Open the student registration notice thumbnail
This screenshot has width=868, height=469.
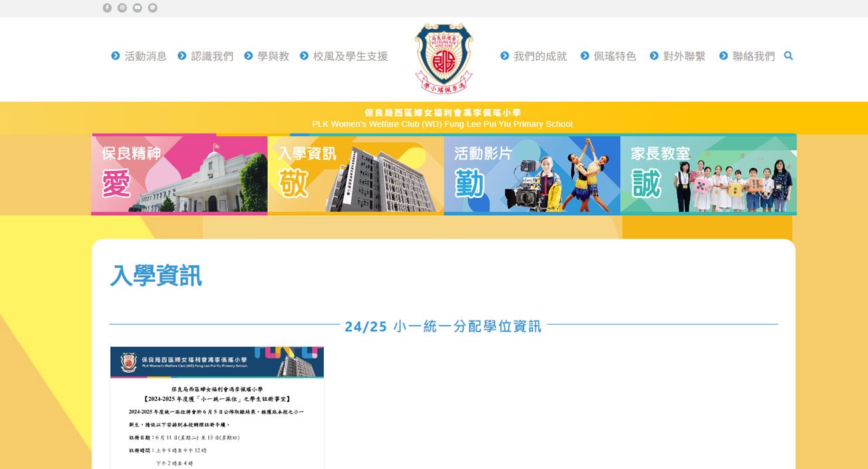[216, 408]
